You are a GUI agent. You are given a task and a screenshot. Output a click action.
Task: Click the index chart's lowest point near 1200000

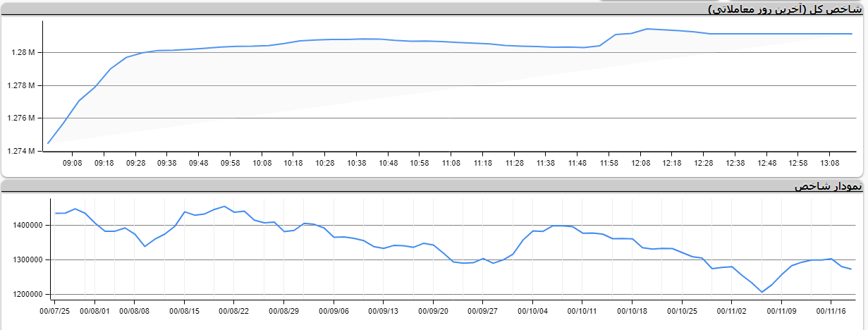762,292
